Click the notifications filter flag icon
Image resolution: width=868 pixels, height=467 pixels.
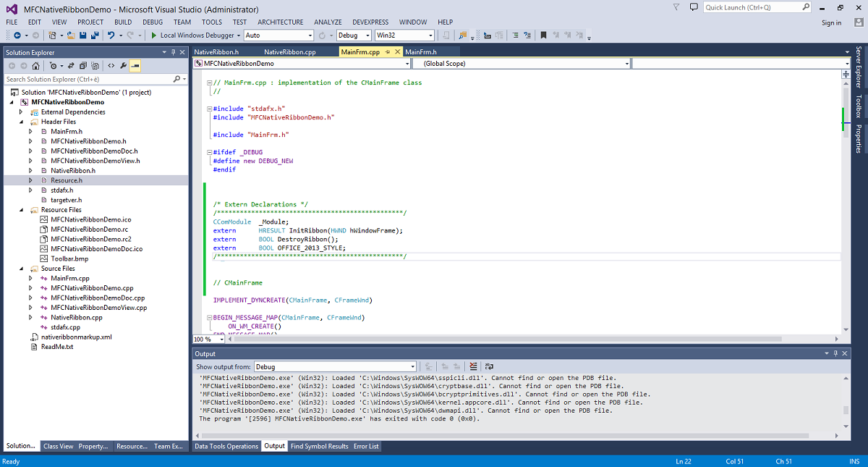click(x=676, y=7)
